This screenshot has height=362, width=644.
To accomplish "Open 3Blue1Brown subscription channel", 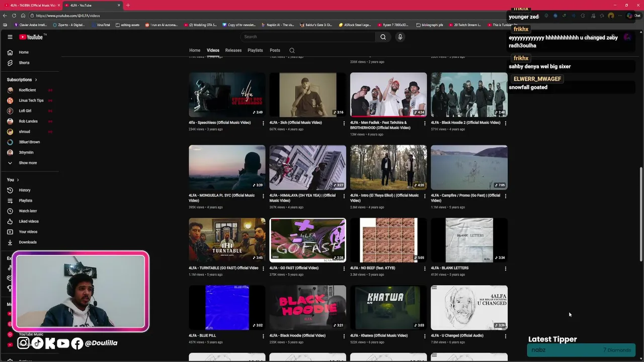I will pos(30,142).
